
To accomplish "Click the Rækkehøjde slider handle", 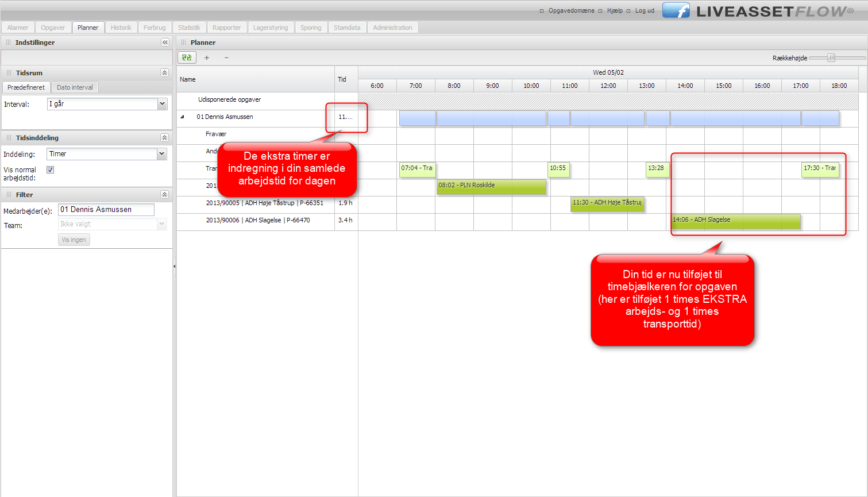I will click(x=831, y=58).
